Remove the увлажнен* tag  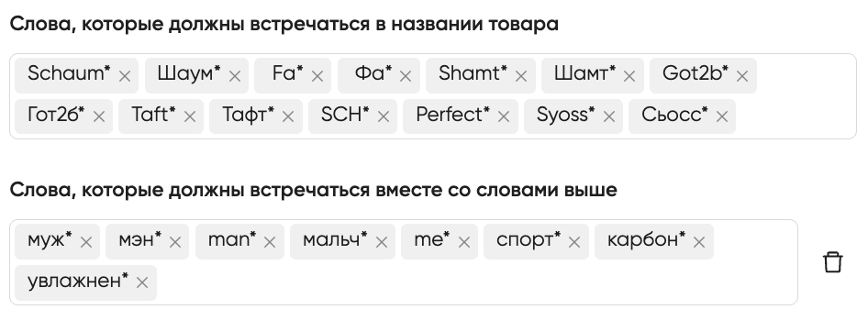pyautogui.click(x=142, y=282)
